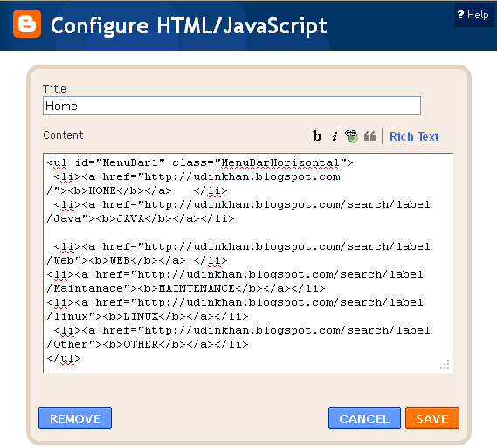Click the Configure HTML/JavaScript heading
The image size is (497, 448).
[189, 26]
